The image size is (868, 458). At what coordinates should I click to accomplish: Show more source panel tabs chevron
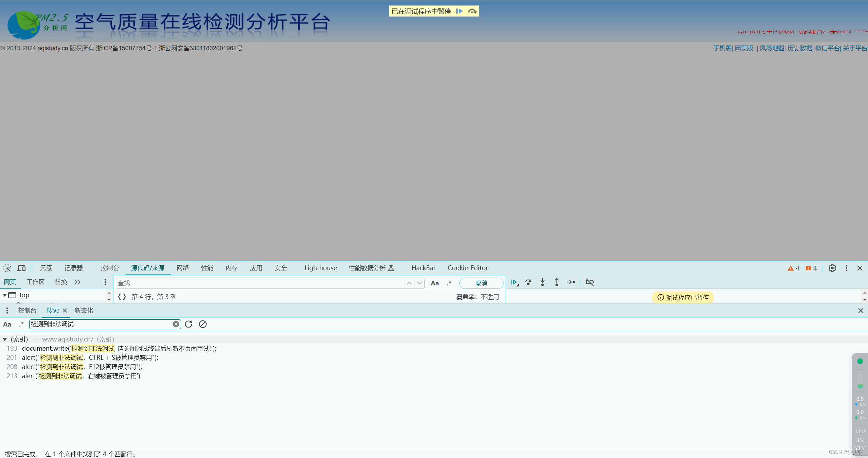(77, 282)
